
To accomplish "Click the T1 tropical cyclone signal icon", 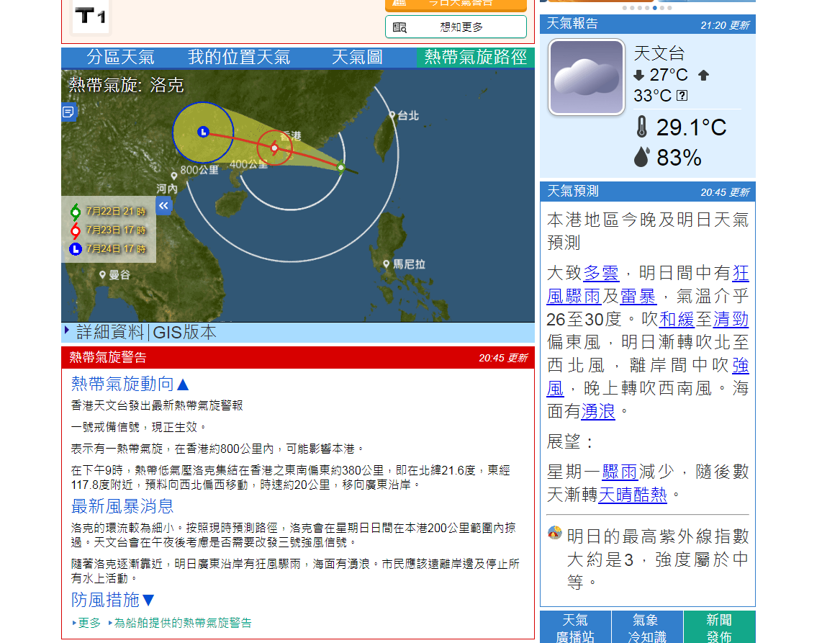I will pos(91,16).
